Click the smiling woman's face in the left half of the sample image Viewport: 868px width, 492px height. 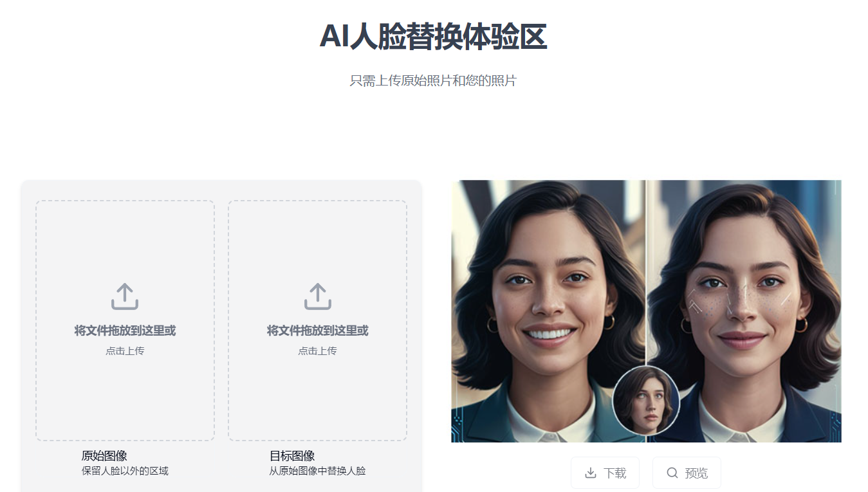550,302
